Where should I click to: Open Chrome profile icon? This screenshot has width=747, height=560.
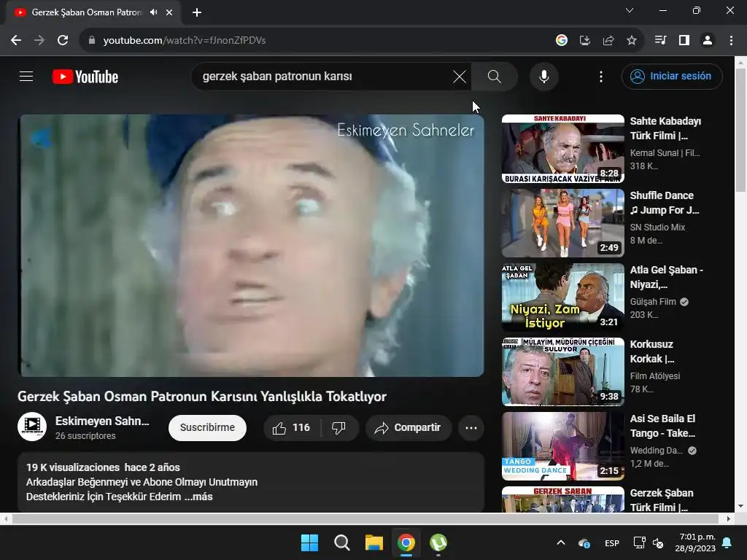(708, 41)
